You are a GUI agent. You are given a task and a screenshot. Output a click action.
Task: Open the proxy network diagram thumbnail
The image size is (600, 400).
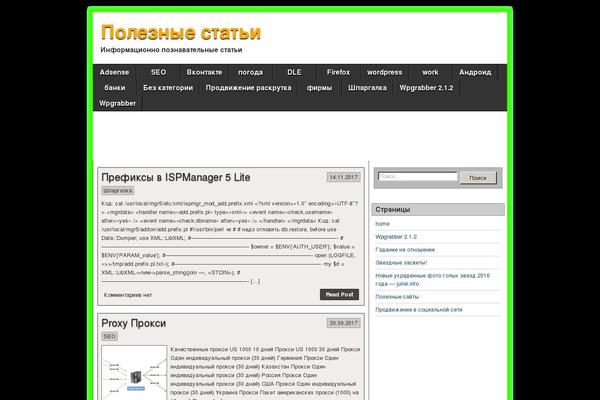tap(134, 372)
